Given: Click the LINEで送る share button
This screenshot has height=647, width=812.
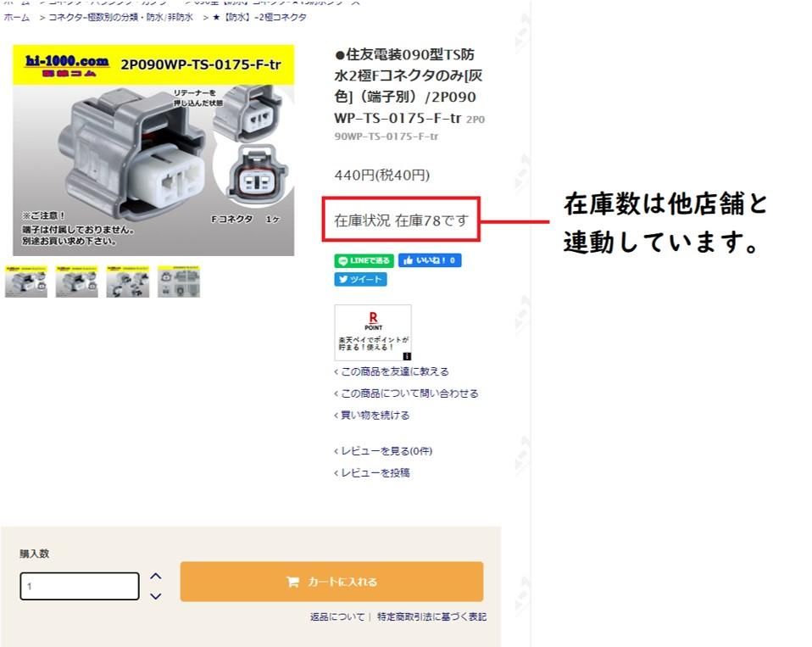Looking at the screenshot, I should [x=364, y=260].
